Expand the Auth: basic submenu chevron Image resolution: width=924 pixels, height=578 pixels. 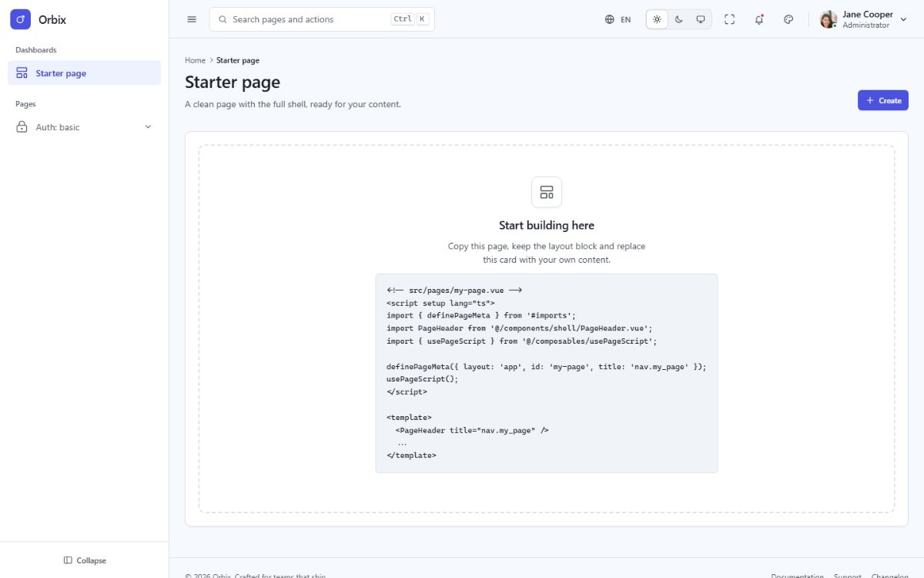(149, 127)
